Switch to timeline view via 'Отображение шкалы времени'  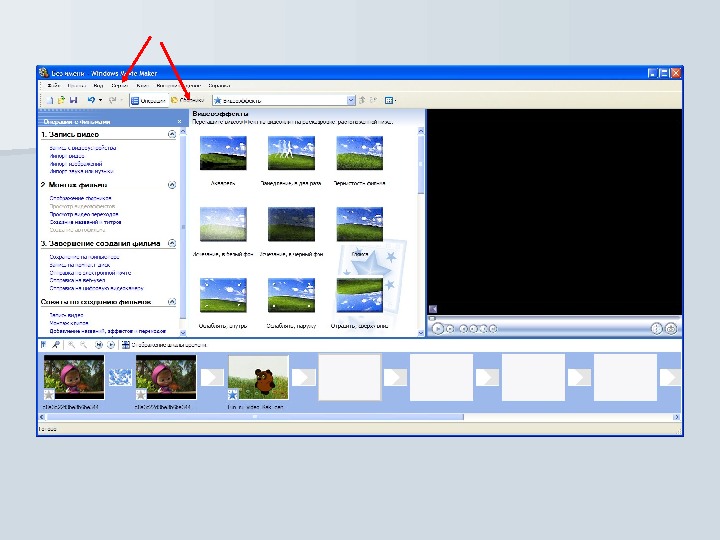[164, 345]
